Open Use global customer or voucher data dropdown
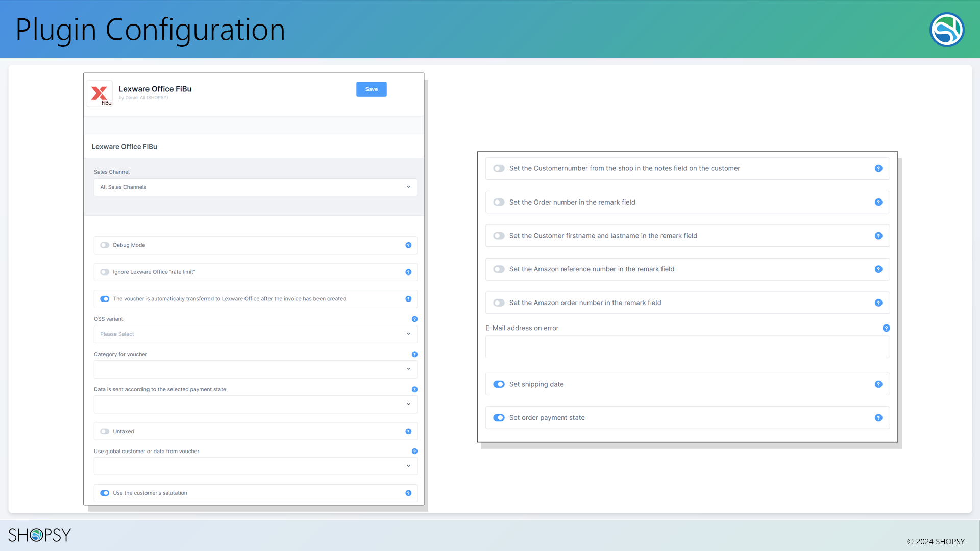 255,466
